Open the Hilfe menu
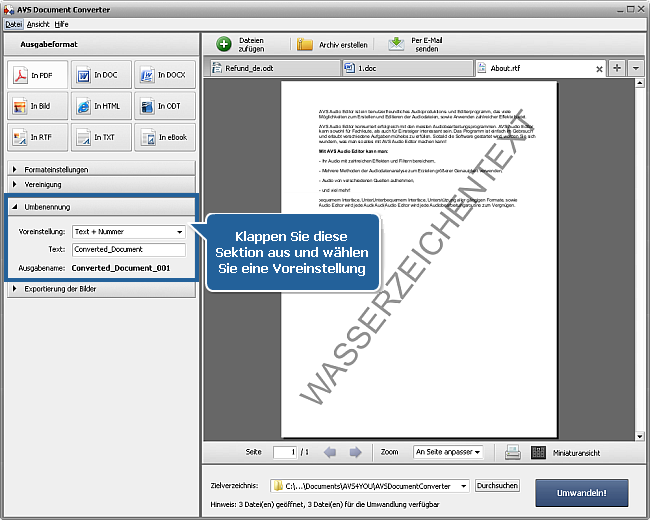The height and width of the screenshot is (520, 650). (x=61, y=24)
